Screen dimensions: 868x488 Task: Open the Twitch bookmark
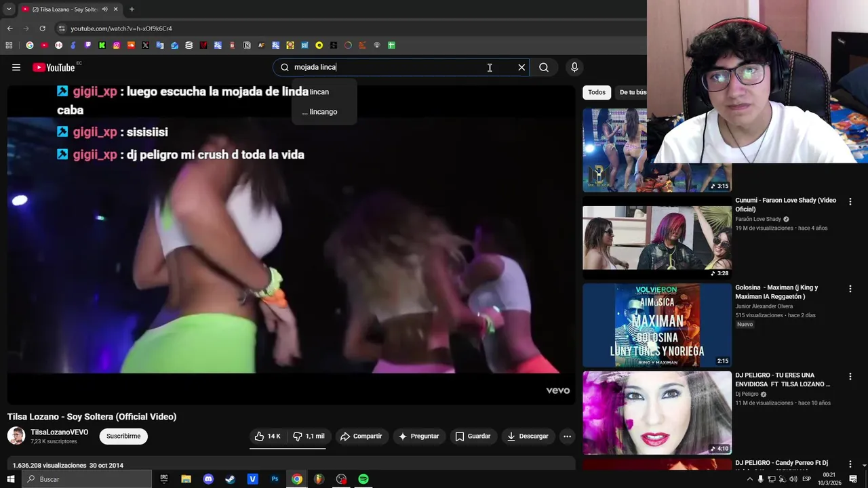[x=87, y=45]
